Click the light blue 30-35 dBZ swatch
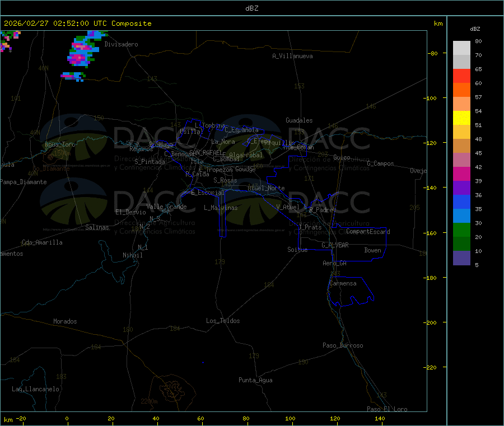 point(461,216)
